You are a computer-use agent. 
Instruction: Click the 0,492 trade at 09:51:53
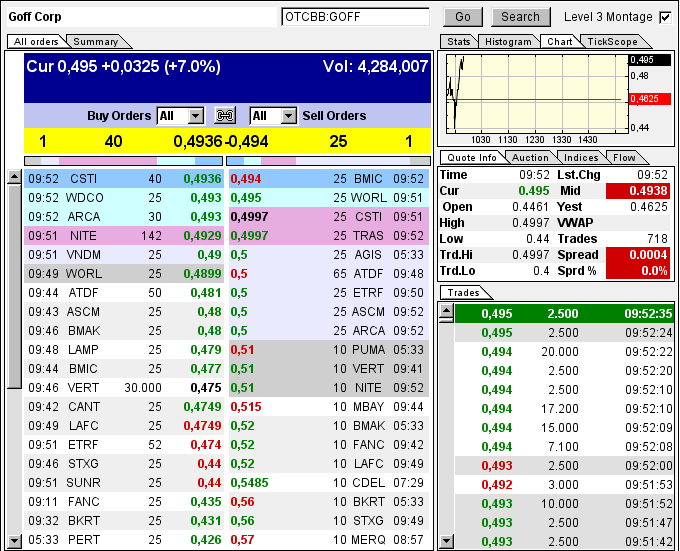tap(565, 485)
